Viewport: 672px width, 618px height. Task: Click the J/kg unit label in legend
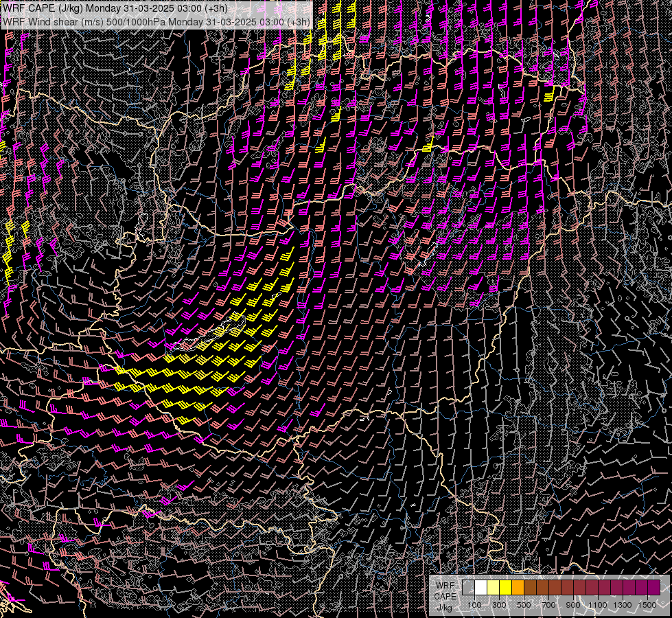pos(444,608)
